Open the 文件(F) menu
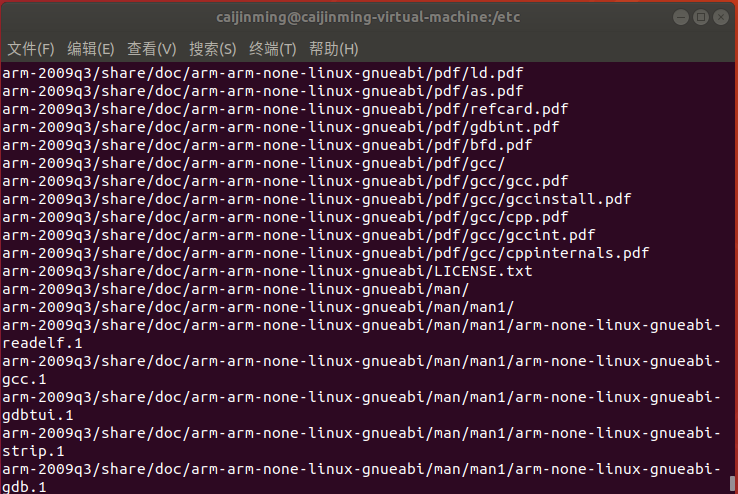 [x=31, y=49]
